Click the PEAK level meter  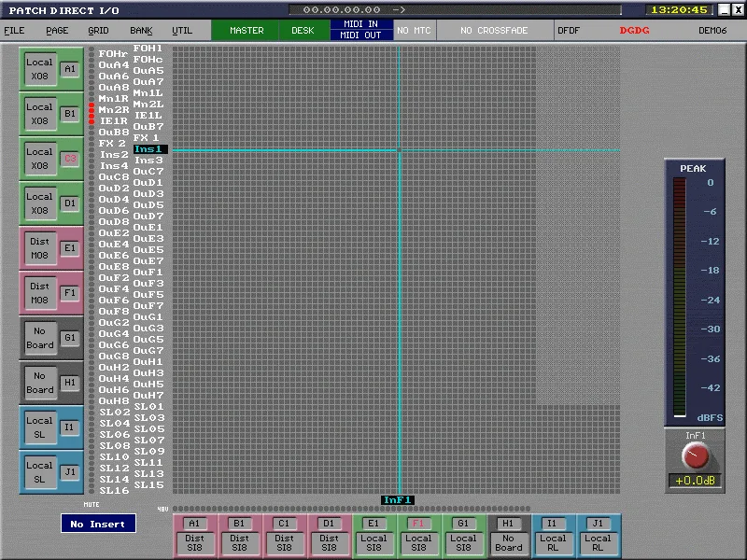[x=680, y=298]
